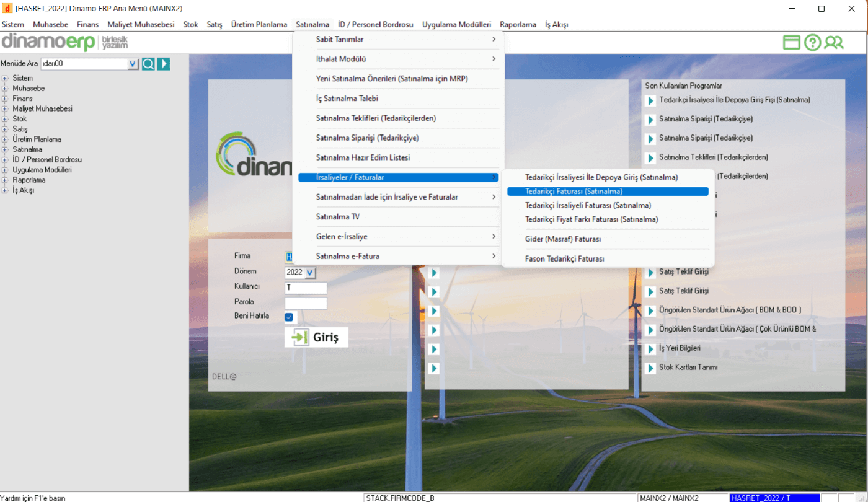The width and height of the screenshot is (868, 502).
Task: Select Gider (Masraf) Faturası
Action: coord(608,239)
